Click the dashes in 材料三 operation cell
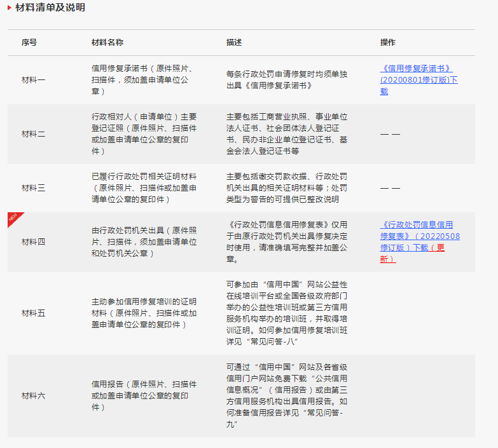This screenshot has width=498, height=448. click(x=390, y=188)
